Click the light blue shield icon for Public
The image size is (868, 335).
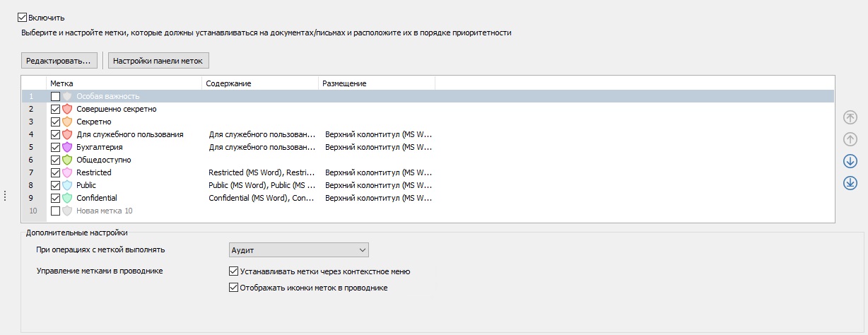(68, 185)
